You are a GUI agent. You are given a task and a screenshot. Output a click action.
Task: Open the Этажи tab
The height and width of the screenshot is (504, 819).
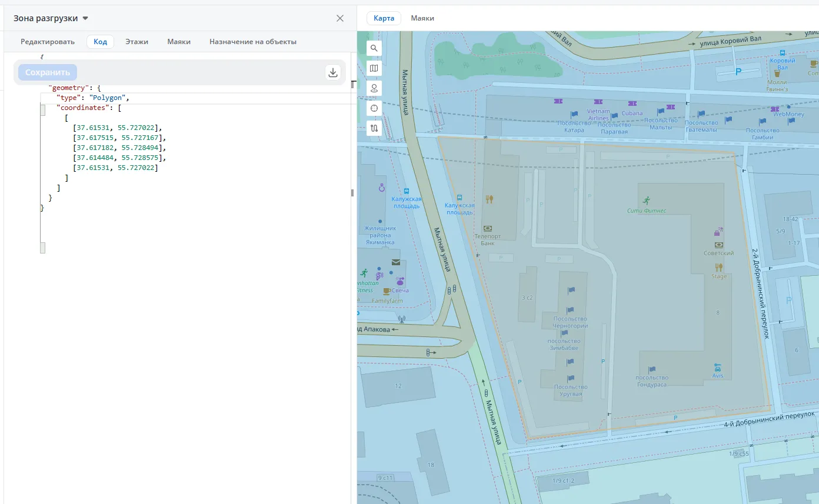point(136,42)
